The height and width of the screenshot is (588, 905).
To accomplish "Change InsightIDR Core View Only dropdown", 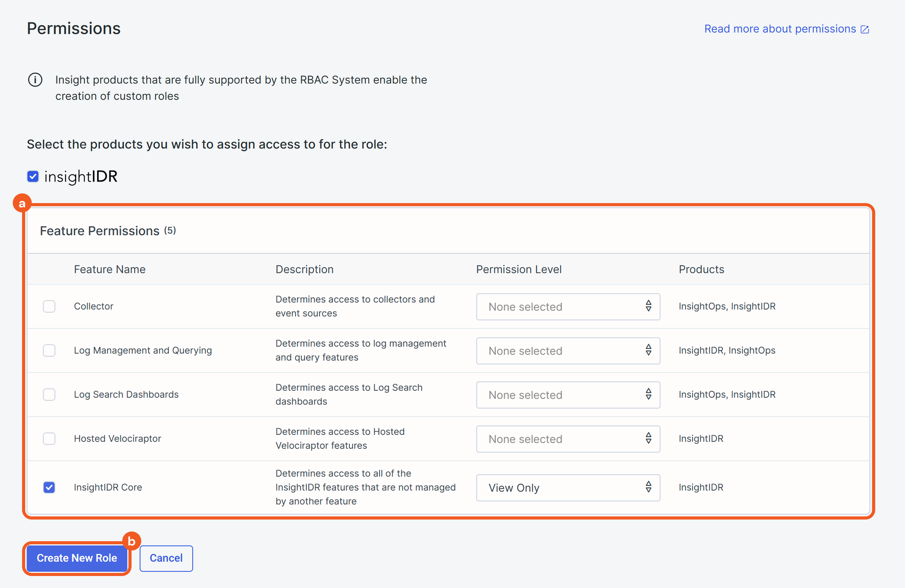I will click(x=568, y=487).
